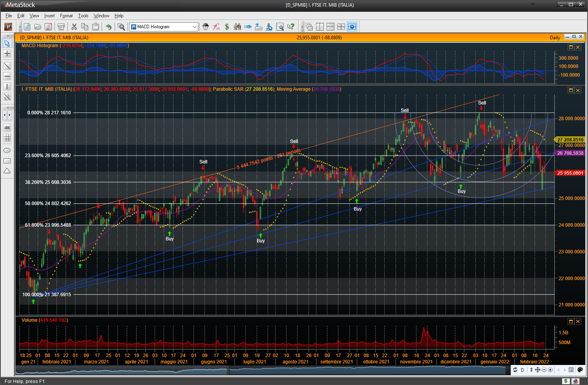Open the MACD Histogram indicator dropdown

tap(194, 27)
